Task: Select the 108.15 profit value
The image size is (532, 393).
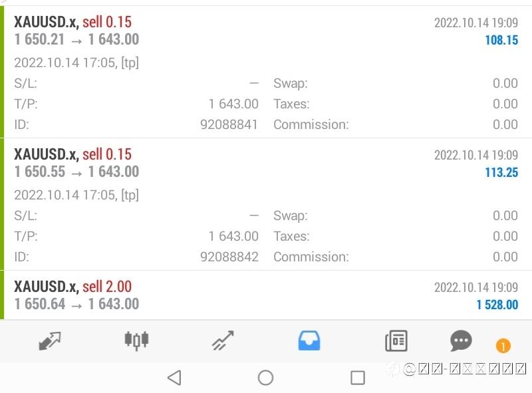Action: [501, 40]
